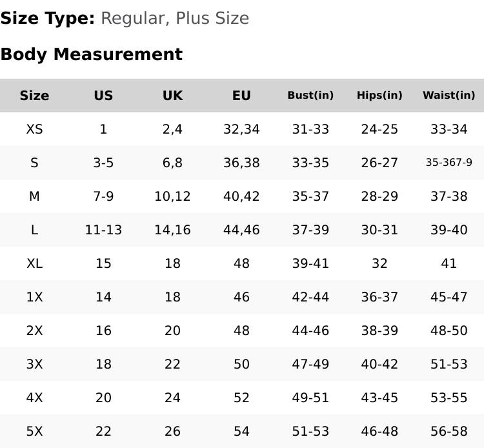Click the waist value 51-53 for 3X

click(449, 364)
